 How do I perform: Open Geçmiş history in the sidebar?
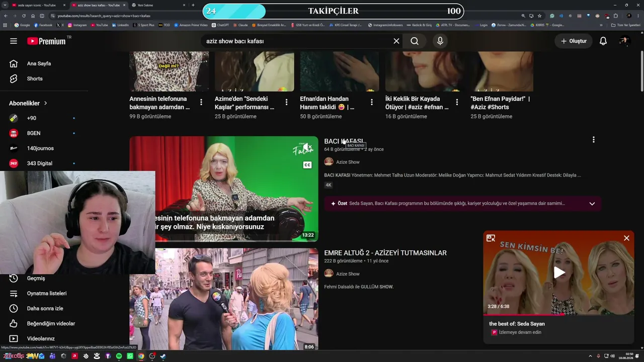click(36, 279)
